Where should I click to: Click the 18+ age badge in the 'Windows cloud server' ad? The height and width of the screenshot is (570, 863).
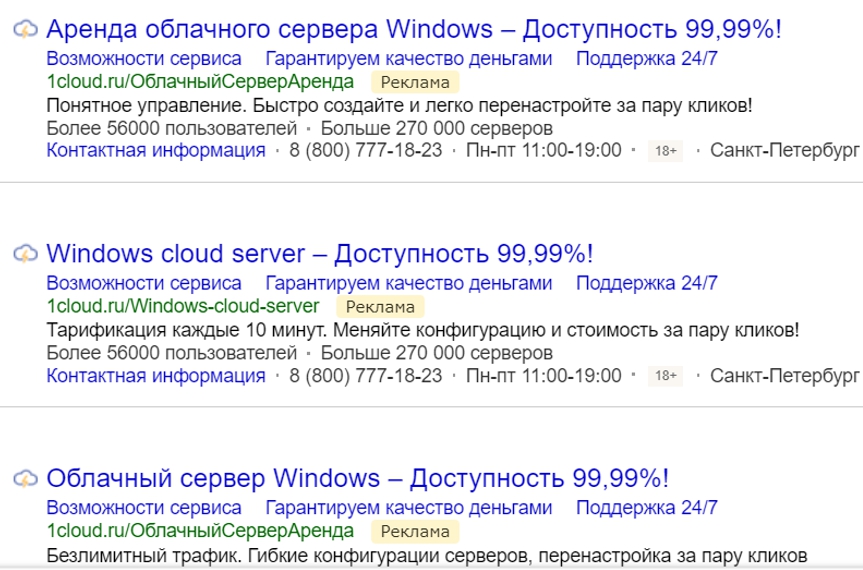pyautogui.click(x=665, y=376)
